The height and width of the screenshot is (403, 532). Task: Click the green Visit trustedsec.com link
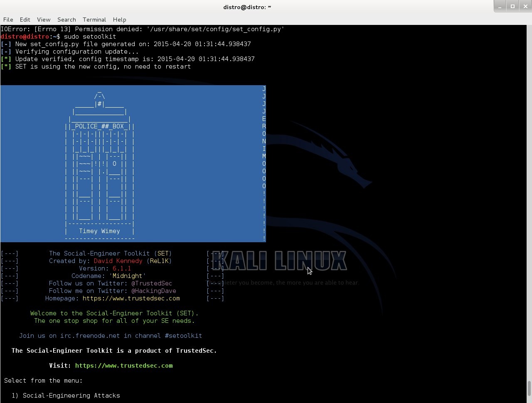tap(124, 366)
